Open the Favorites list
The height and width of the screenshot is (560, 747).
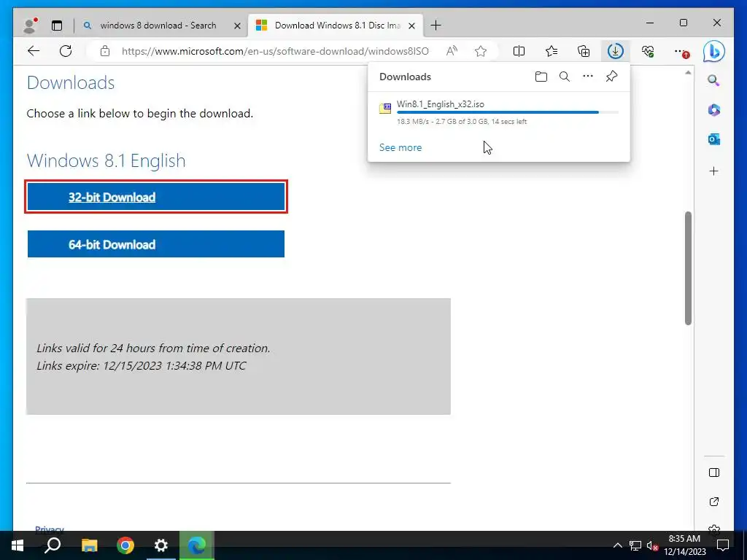click(x=551, y=51)
